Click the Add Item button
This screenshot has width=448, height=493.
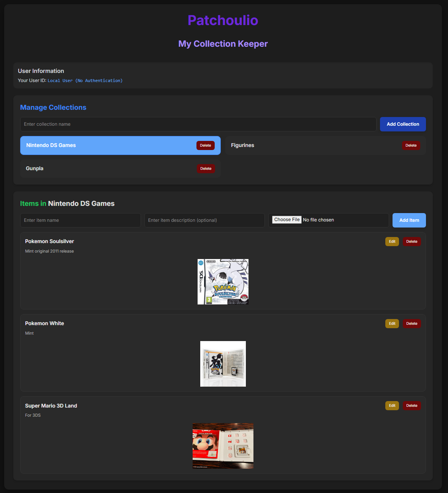(x=409, y=220)
